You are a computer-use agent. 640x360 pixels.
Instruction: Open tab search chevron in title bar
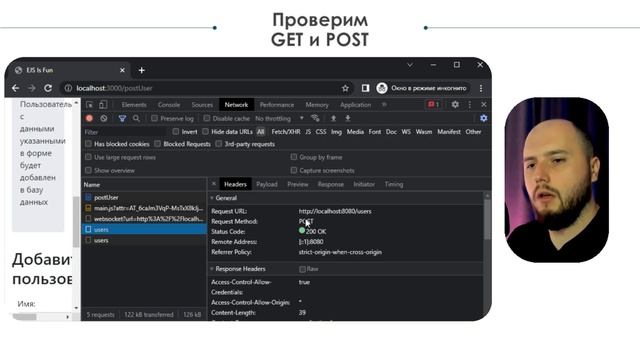[410, 65]
